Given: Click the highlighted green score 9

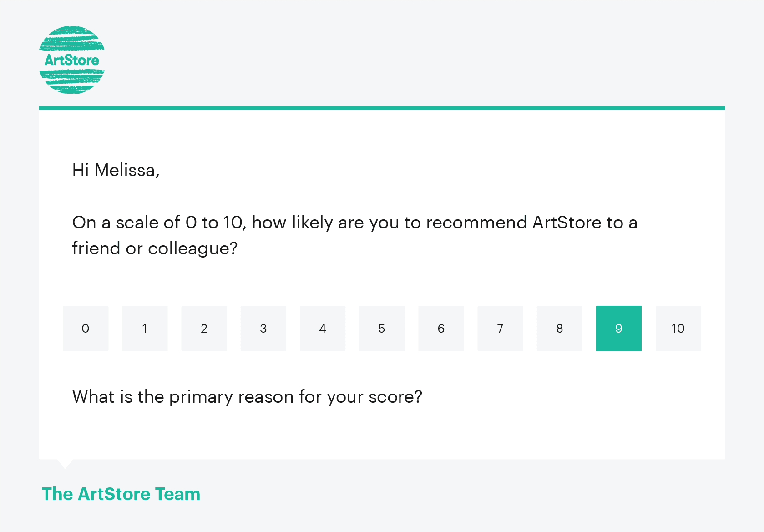Looking at the screenshot, I should pos(618,328).
